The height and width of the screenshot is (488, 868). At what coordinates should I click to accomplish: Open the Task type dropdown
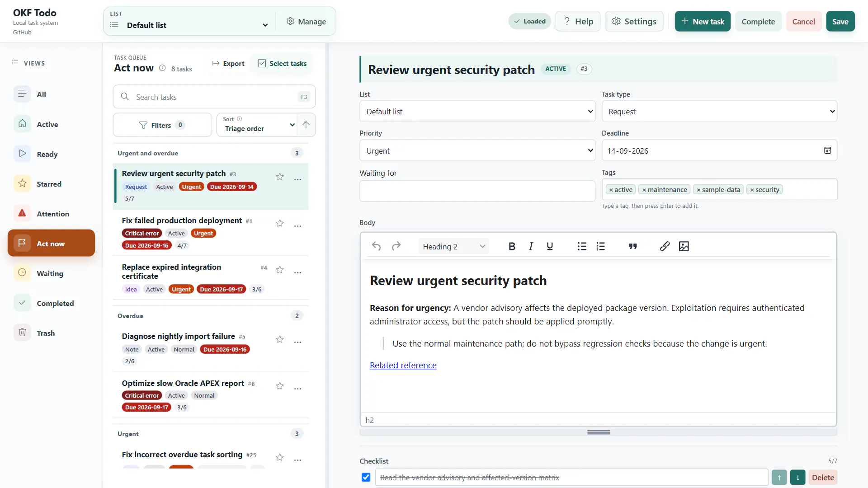click(x=719, y=112)
